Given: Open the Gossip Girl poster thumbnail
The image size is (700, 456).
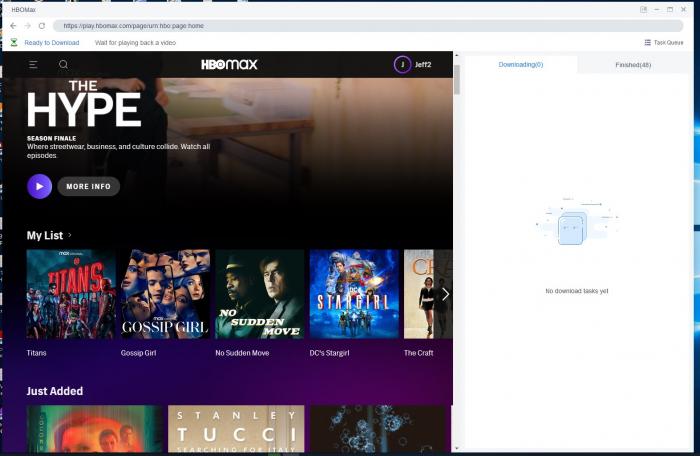Looking at the screenshot, I should pos(165,294).
